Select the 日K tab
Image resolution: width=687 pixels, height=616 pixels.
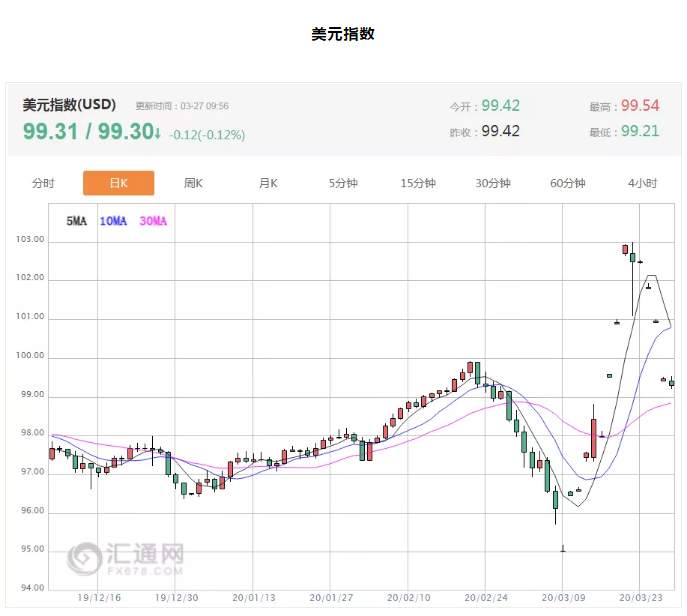click(x=118, y=183)
